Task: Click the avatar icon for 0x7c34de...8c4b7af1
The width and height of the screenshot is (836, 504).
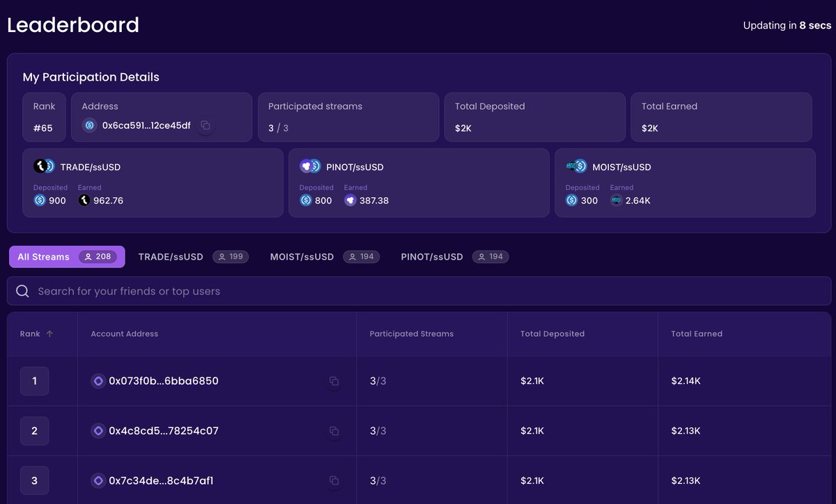Action: pyautogui.click(x=98, y=481)
